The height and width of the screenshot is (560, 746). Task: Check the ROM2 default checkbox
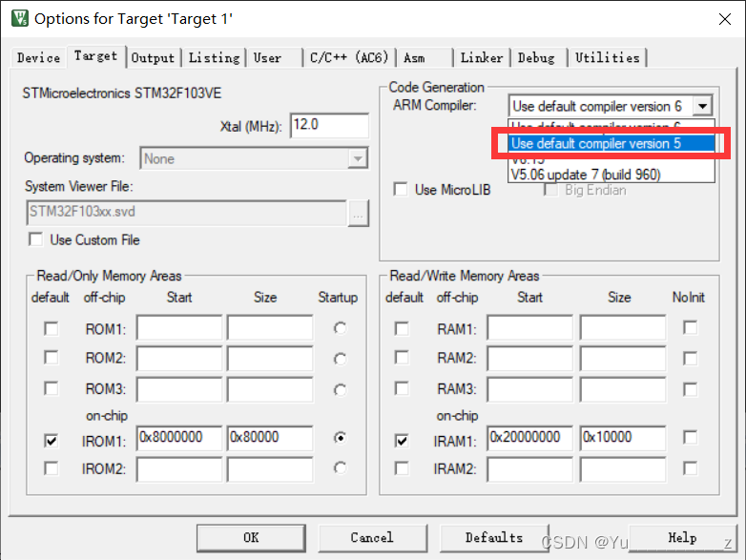tap(51, 358)
